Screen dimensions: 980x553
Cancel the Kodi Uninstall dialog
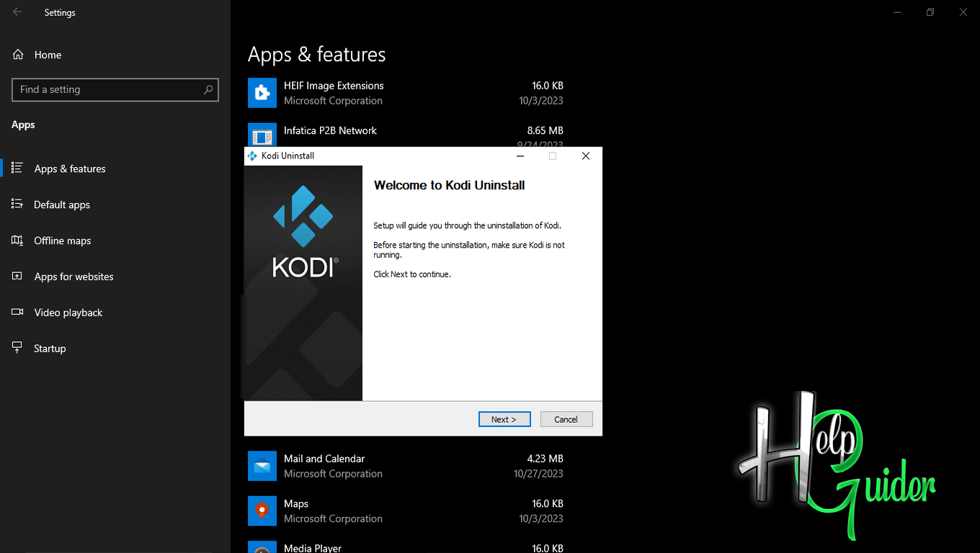tap(566, 419)
